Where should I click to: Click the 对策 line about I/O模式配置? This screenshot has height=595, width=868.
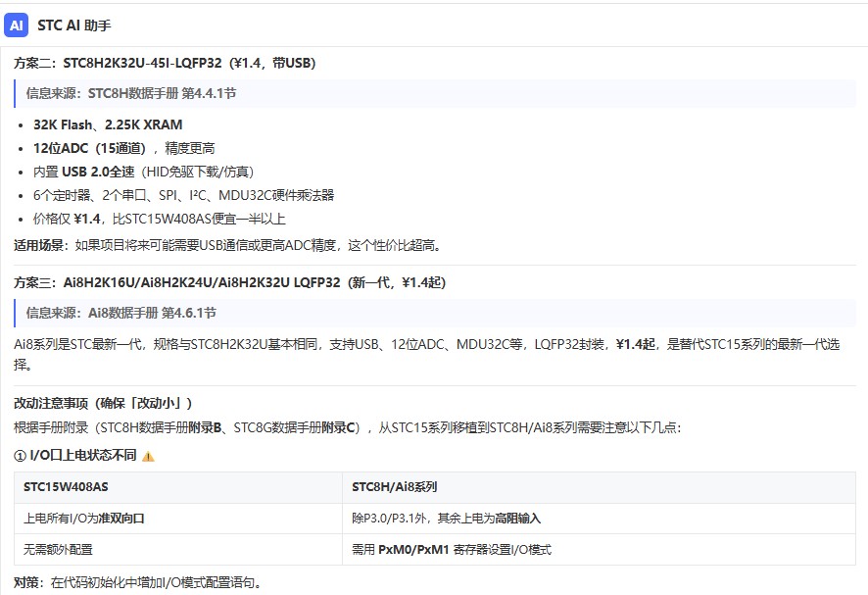[137, 583]
